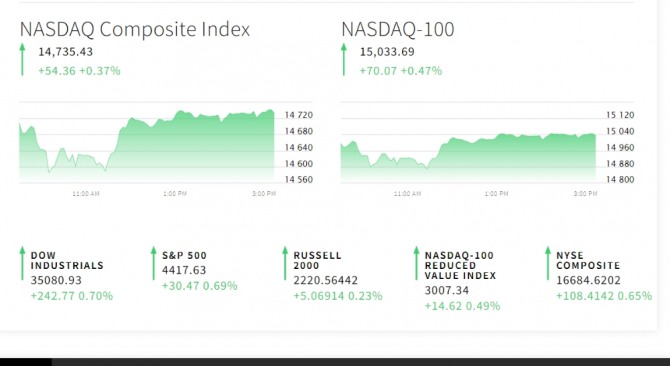Click the 1:00 PM marker on Composite chart
Viewport: 670px width, 366px height.
click(175, 194)
